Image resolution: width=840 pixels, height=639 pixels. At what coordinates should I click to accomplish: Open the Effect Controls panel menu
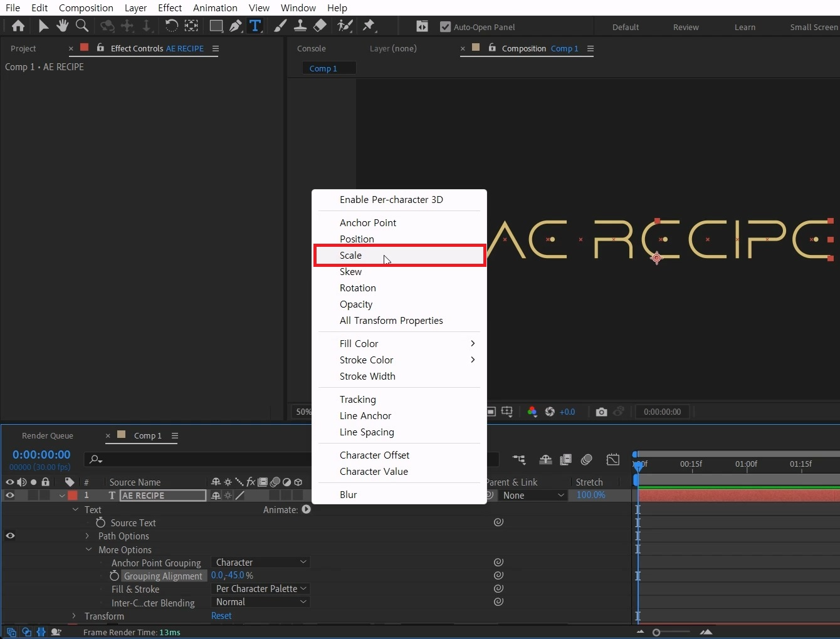click(x=216, y=48)
